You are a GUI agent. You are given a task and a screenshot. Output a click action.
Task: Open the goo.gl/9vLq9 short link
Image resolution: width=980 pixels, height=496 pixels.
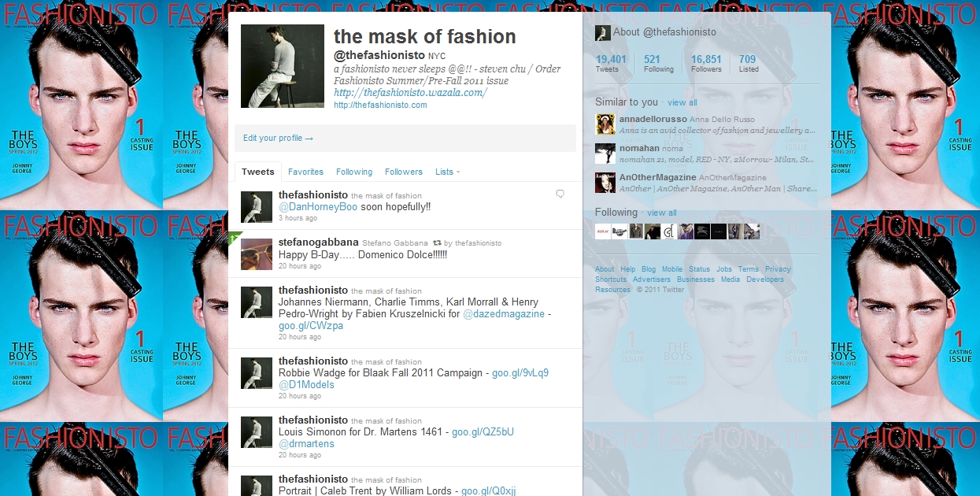coord(520,372)
